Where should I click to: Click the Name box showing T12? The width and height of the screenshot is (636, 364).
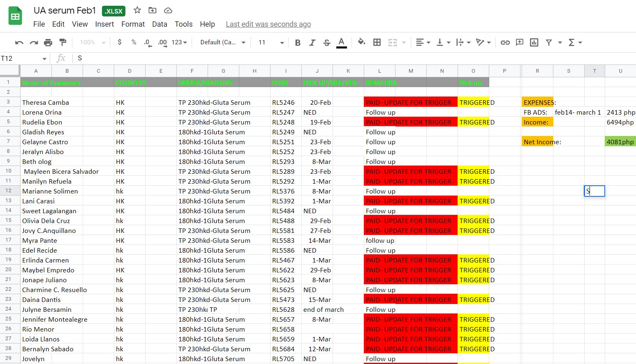[x=24, y=58]
